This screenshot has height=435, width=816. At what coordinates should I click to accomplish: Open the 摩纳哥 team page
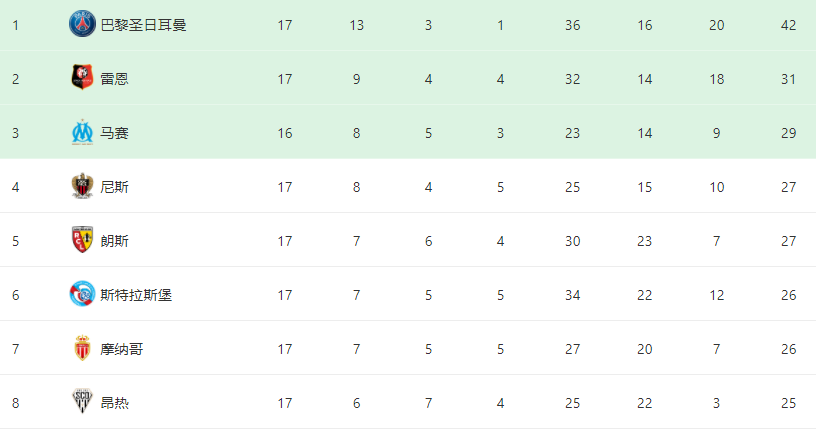(x=121, y=349)
